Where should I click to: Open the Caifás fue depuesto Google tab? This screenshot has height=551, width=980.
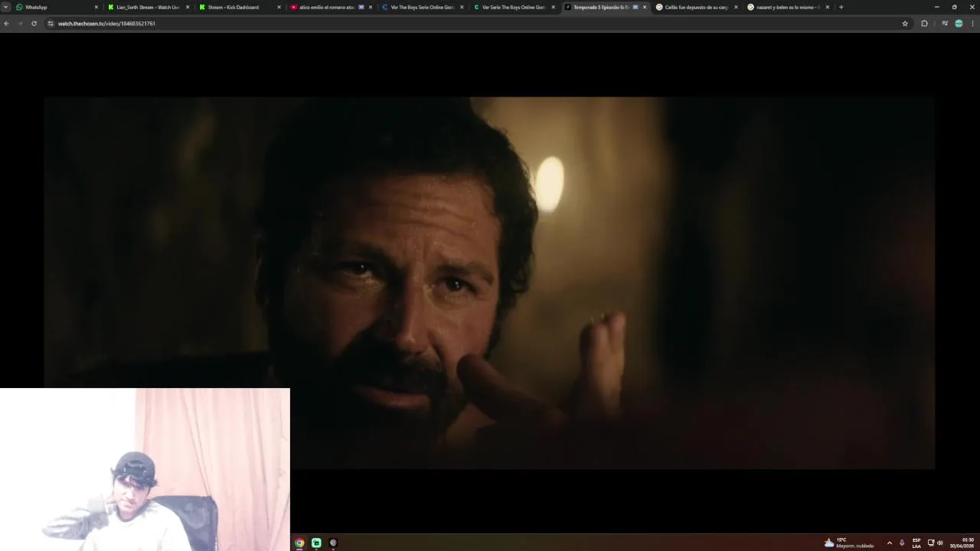[x=697, y=7]
